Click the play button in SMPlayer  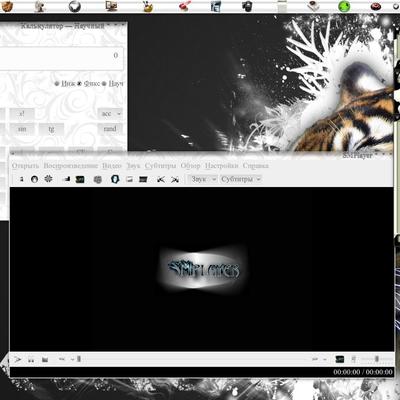(x=18, y=359)
